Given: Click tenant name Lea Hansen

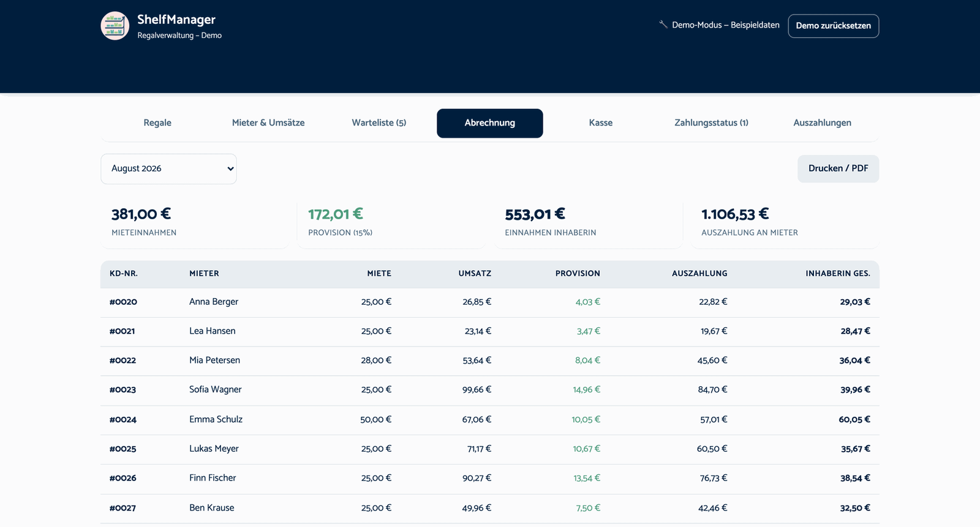Looking at the screenshot, I should pyautogui.click(x=213, y=331).
